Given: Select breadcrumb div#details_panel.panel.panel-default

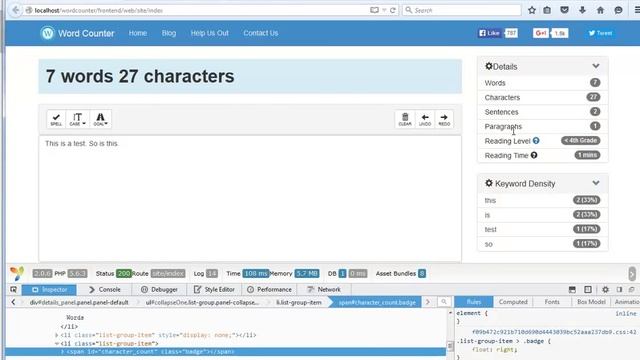Looking at the screenshot, I should pos(79,302).
